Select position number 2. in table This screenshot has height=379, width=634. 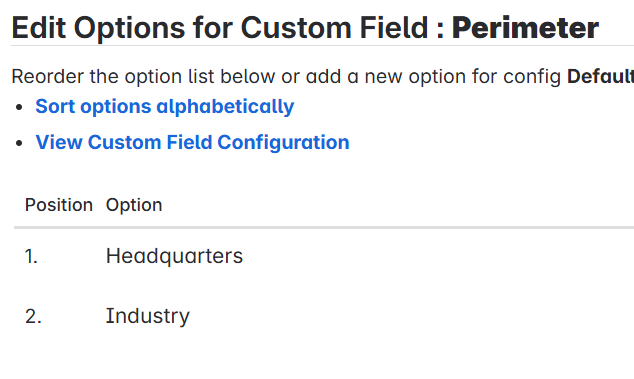click(x=33, y=316)
